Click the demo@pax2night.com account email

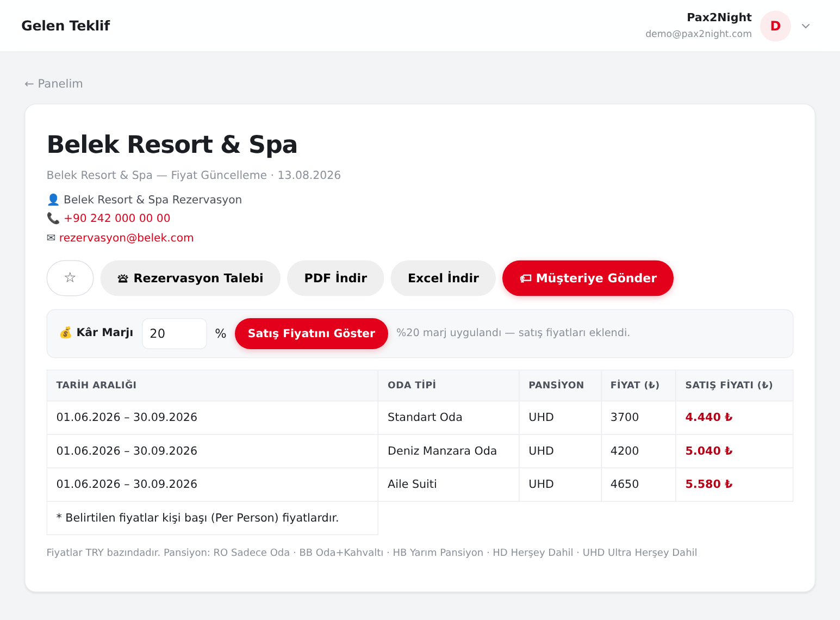click(x=699, y=34)
